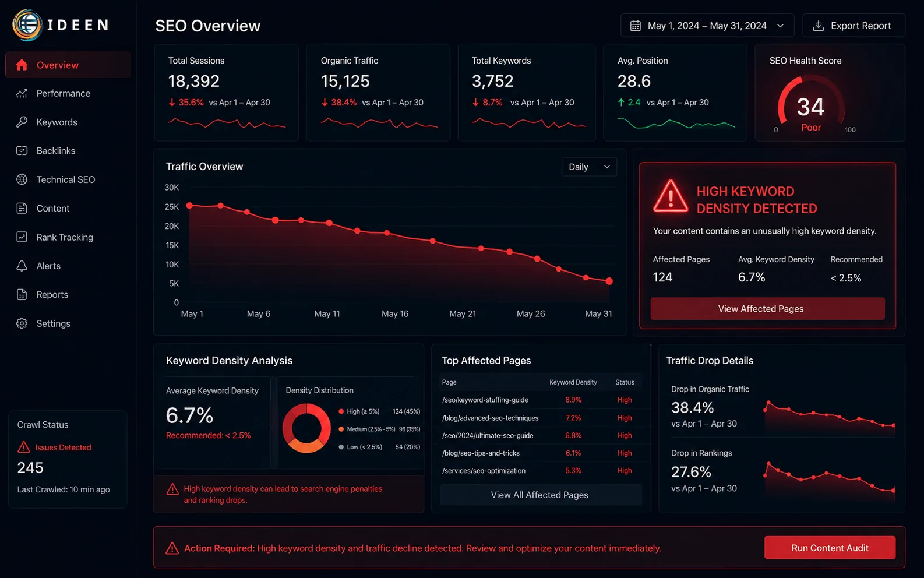Click the Alerts bell icon
The height and width of the screenshot is (578, 924).
tap(22, 266)
